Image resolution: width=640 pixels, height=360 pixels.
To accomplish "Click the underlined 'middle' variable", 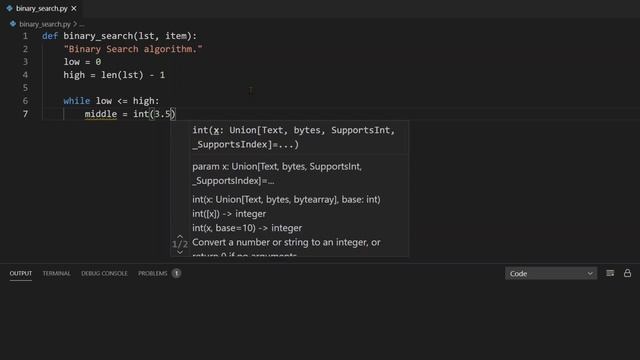I will click(x=100, y=114).
